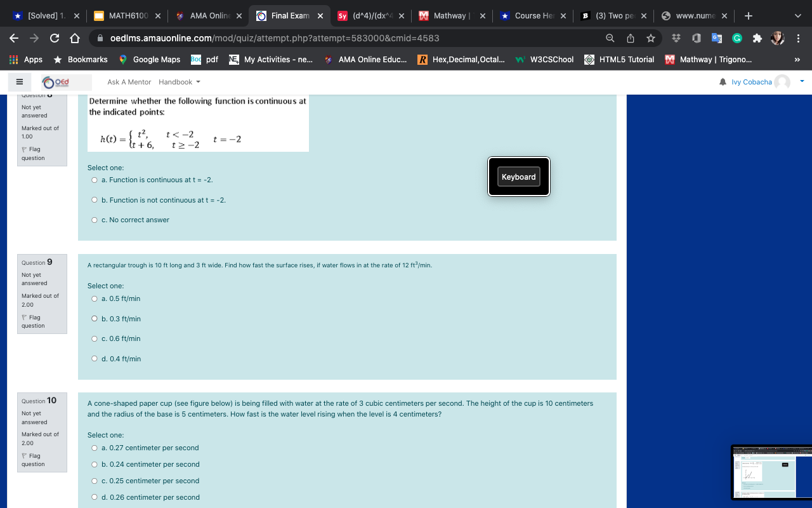
Task: Open the Dropbox extension icon
Action: tap(677, 38)
